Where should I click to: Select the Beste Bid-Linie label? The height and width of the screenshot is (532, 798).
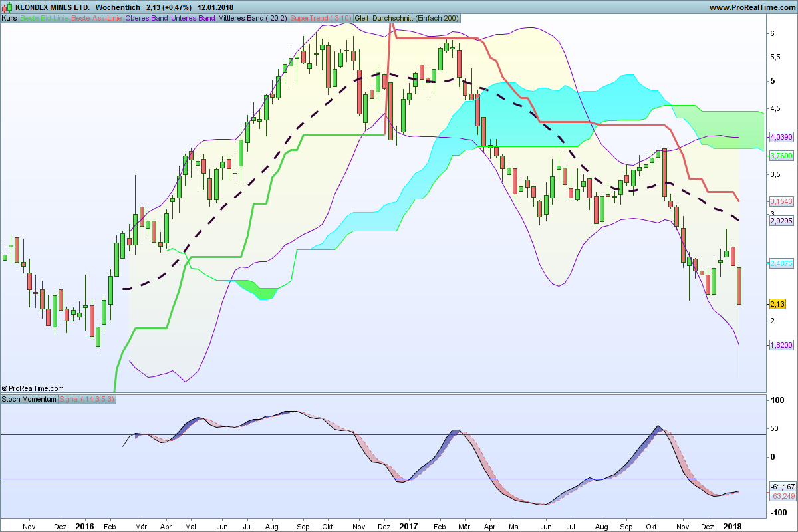(x=44, y=18)
